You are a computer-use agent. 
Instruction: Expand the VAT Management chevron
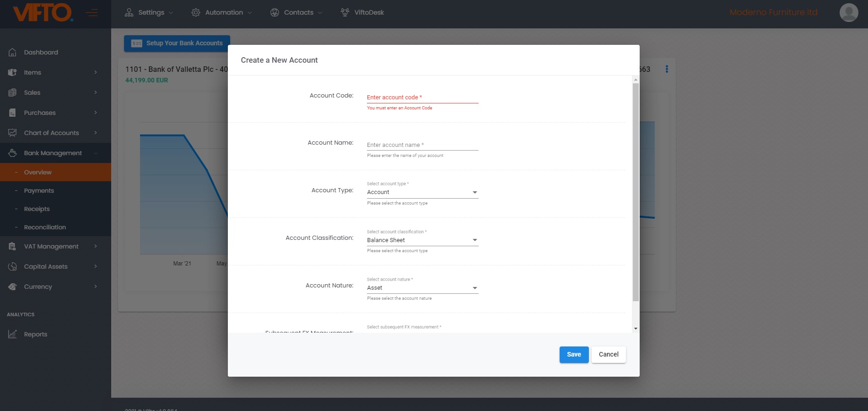[96, 246]
